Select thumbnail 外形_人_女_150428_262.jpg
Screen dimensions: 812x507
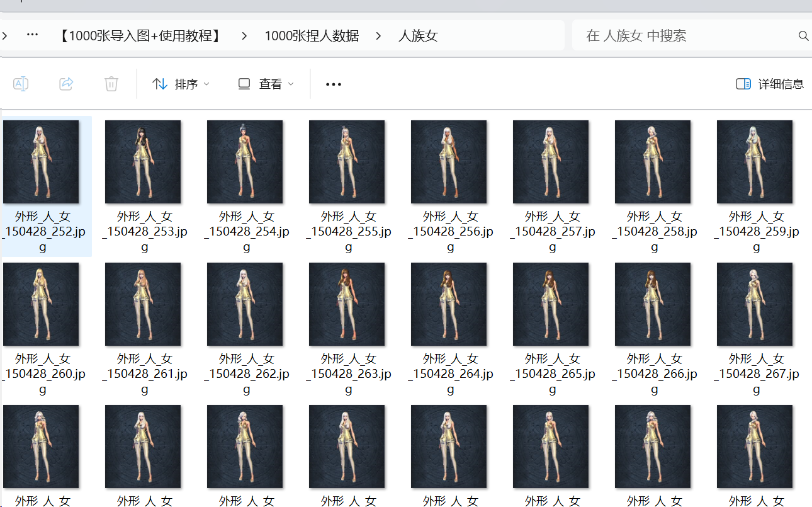(x=245, y=304)
